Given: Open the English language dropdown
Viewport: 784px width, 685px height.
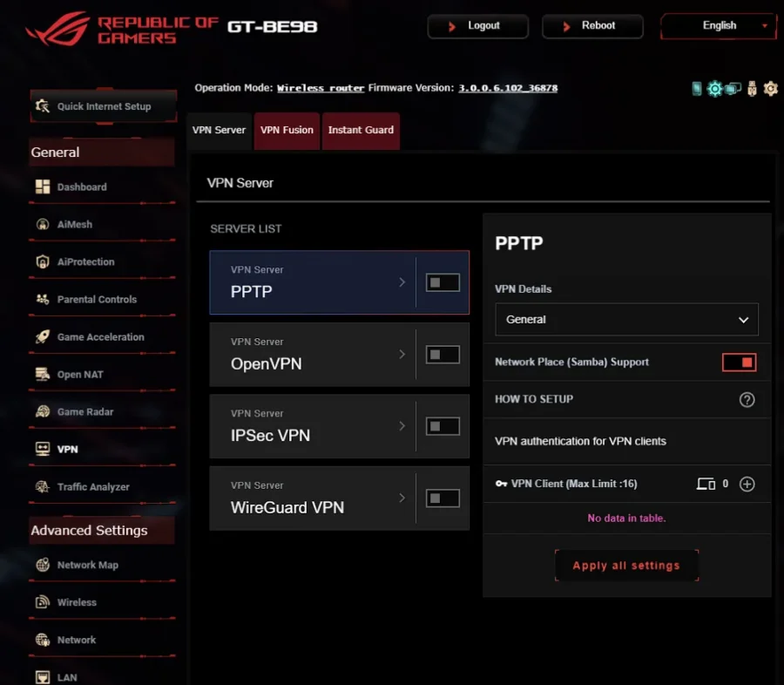Looking at the screenshot, I should [x=719, y=26].
